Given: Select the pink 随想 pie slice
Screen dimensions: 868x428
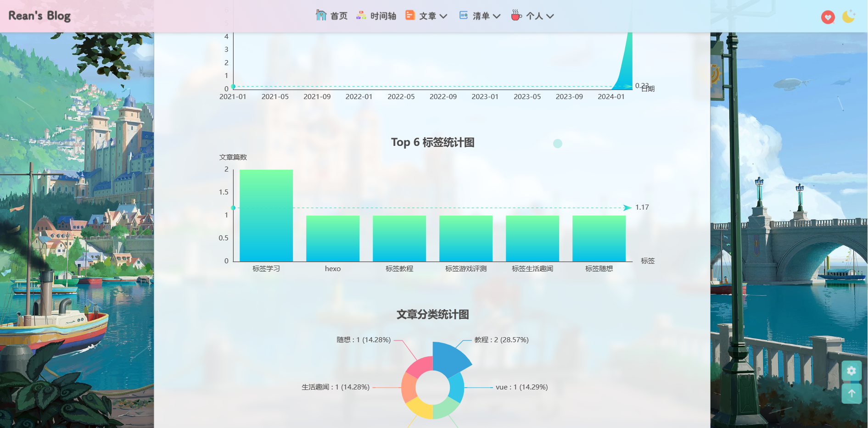Looking at the screenshot, I should 420,367.
